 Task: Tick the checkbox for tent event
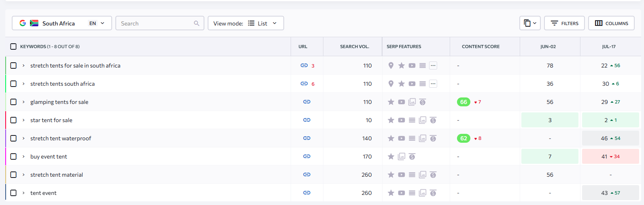[13, 193]
